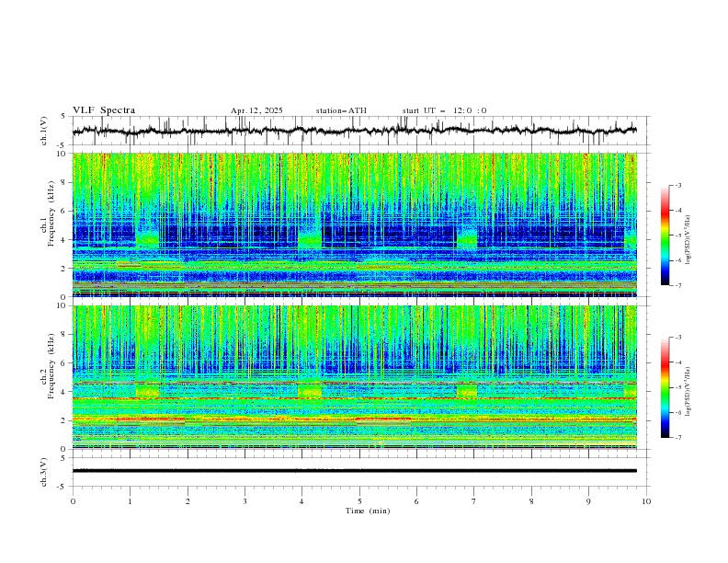Click the "8" frequency tick of ch.1 spectrogram
This screenshot has width=728, height=563.
click(x=64, y=182)
